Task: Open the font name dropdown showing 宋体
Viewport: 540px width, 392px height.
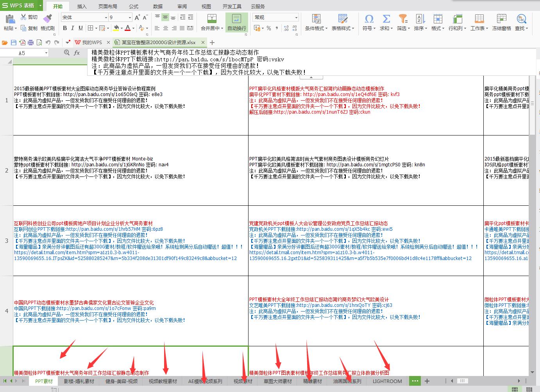Action: coord(105,18)
